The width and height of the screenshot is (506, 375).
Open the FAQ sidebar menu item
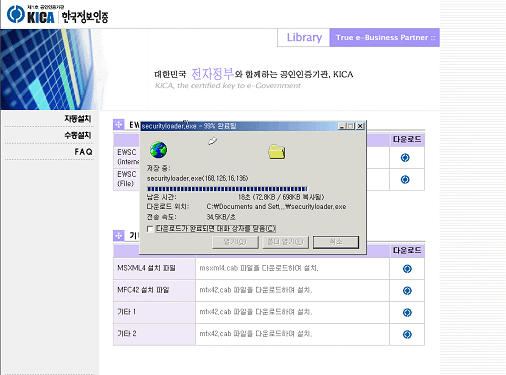[83, 152]
